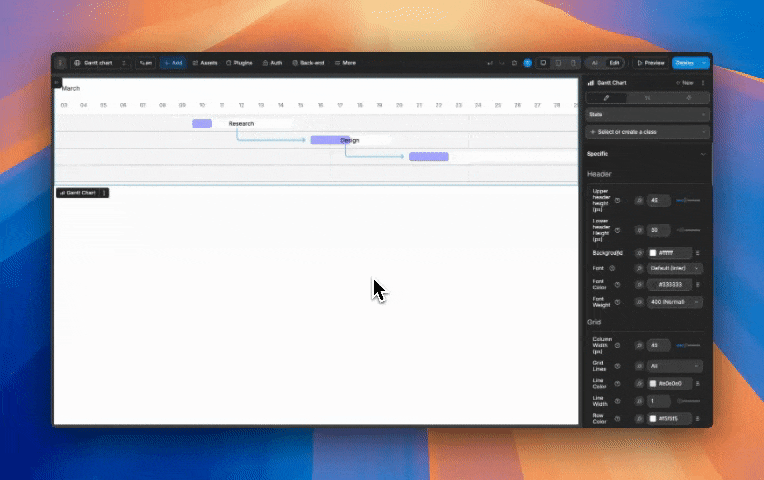Switch to Edit mode toggle
Image resolution: width=764 pixels, height=480 pixels.
pyautogui.click(x=614, y=63)
